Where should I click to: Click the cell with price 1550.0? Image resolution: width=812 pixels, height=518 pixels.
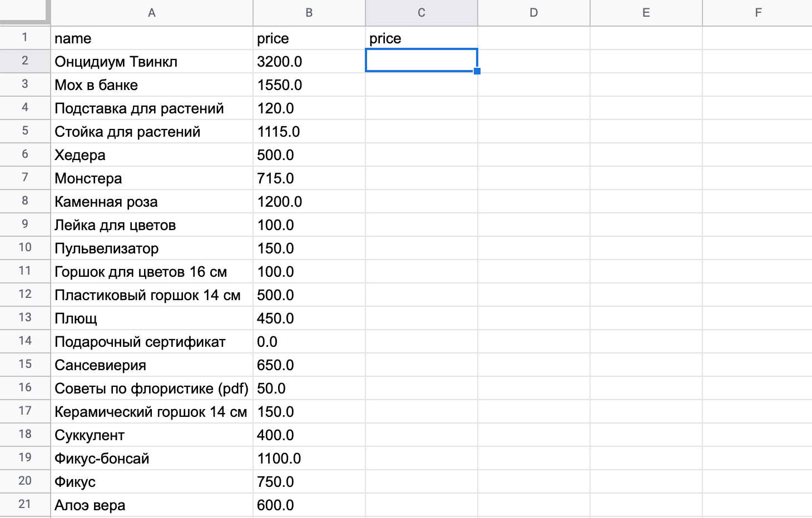point(309,85)
